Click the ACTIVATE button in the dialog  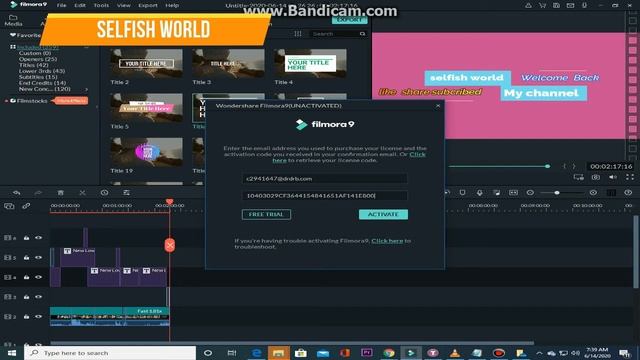tap(383, 214)
